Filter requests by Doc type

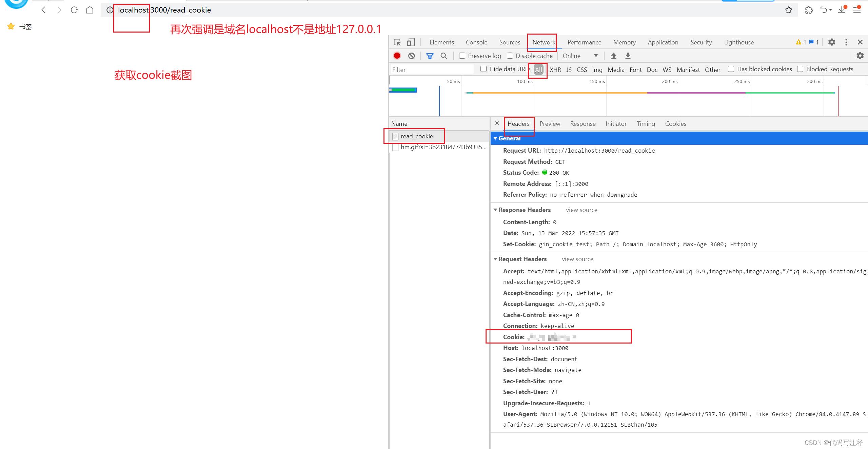point(652,70)
